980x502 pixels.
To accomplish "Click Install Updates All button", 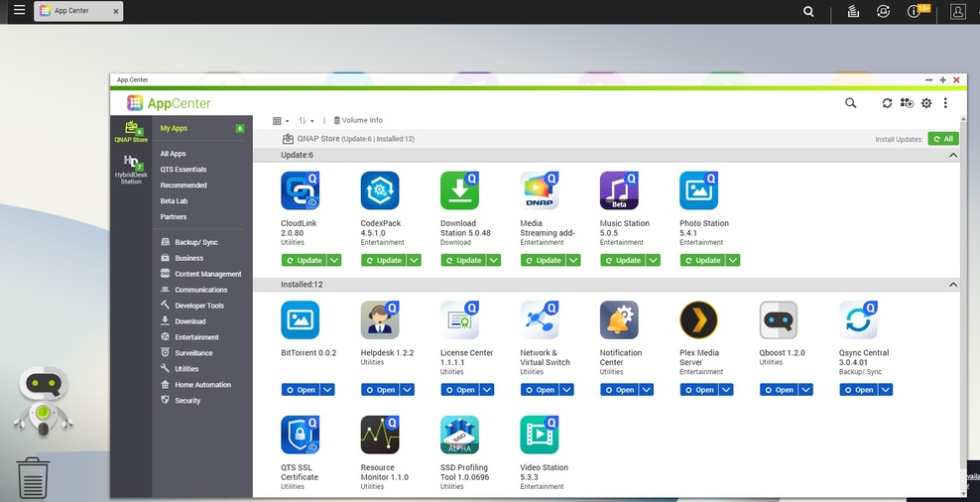I will coord(943,139).
